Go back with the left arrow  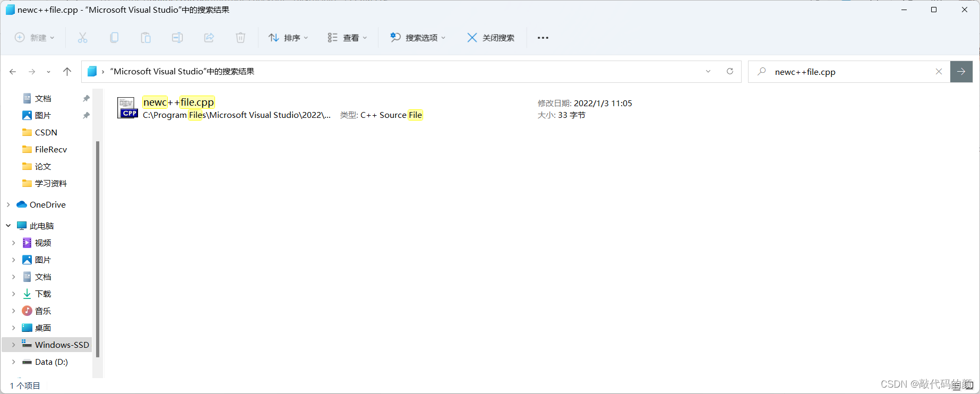coord(13,72)
